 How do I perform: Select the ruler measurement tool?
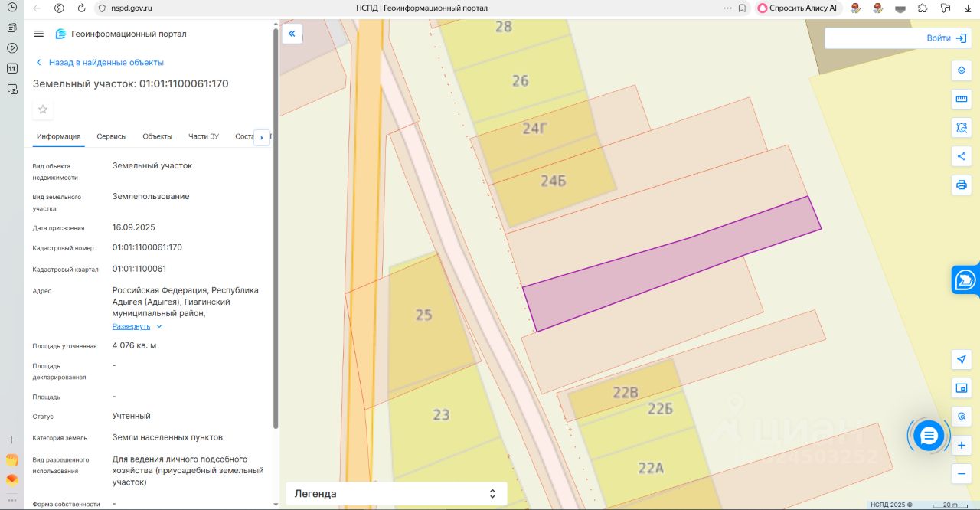[x=962, y=100]
